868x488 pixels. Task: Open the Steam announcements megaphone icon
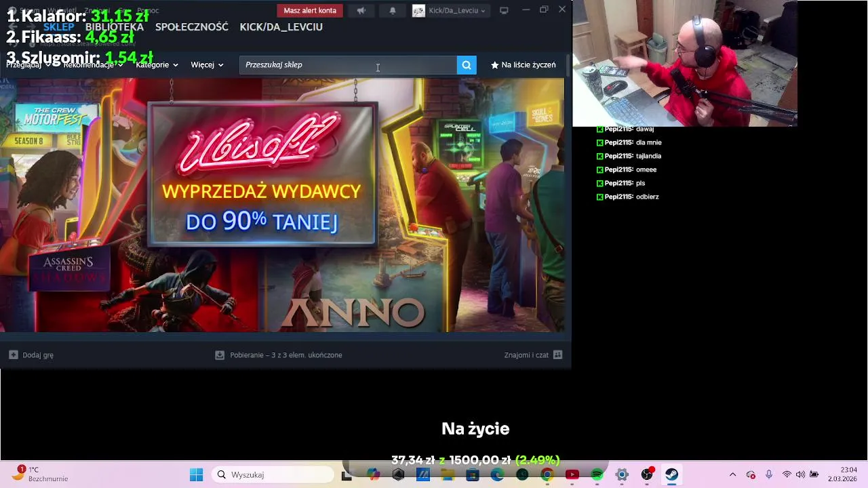coord(361,11)
